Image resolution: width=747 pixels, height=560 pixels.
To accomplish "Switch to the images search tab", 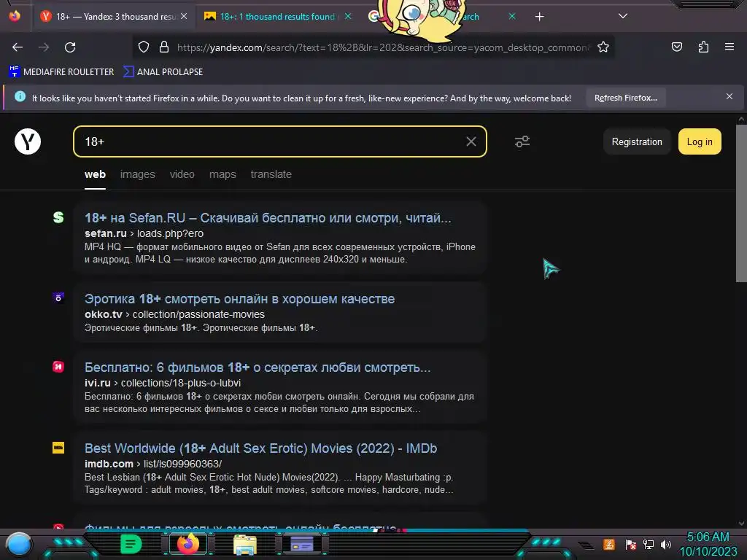I will (138, 174).
